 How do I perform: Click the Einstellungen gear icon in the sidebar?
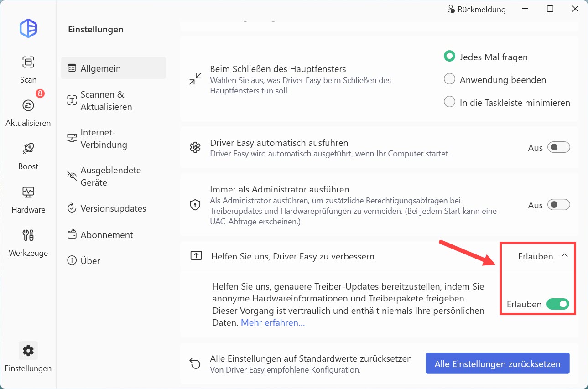[28, 351]
